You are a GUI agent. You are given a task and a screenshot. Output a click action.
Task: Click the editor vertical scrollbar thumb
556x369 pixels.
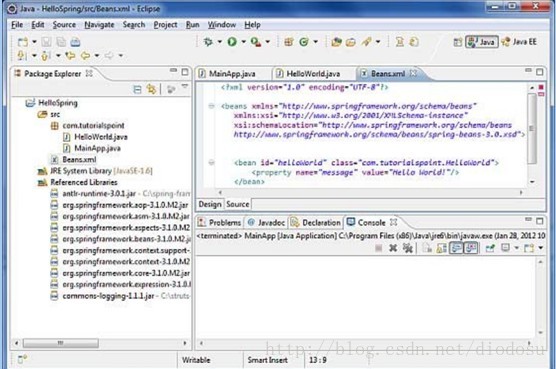tap(532, 128)
